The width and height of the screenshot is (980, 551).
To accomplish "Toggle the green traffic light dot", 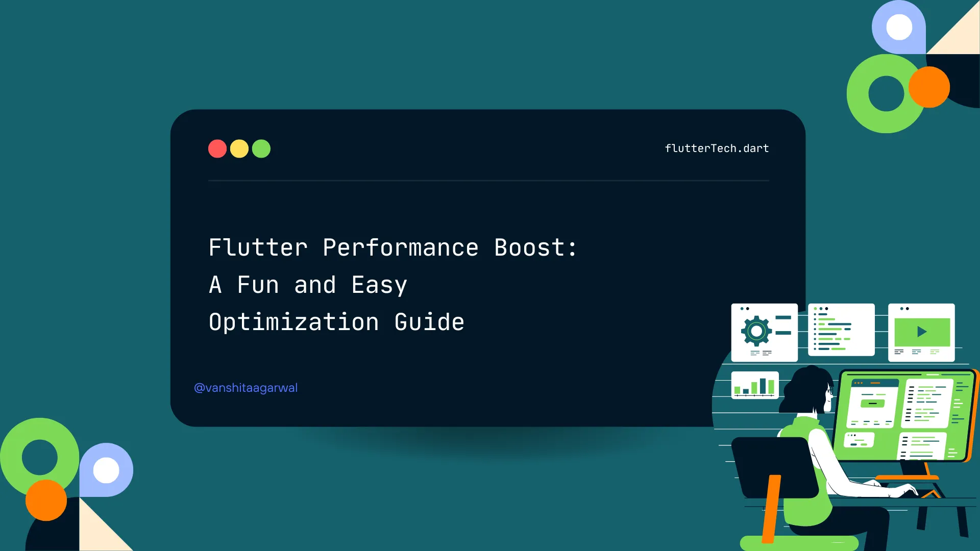I will pyautogui.click(x=261, y=148).
